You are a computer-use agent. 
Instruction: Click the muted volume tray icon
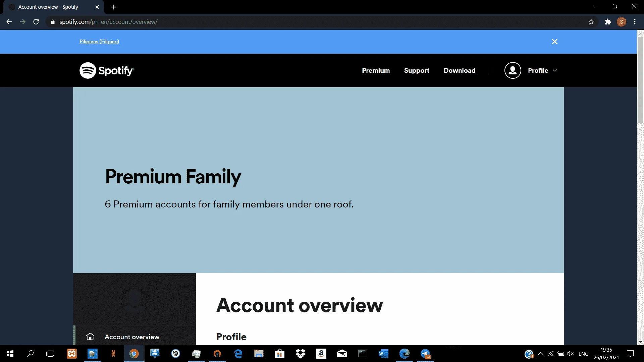tap(571, 354)
